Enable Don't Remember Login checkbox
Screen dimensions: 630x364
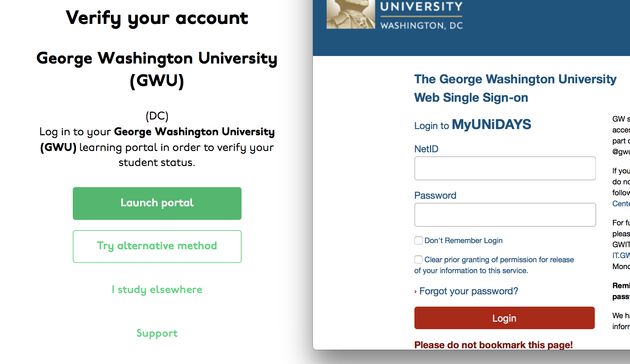click(419, 240)
